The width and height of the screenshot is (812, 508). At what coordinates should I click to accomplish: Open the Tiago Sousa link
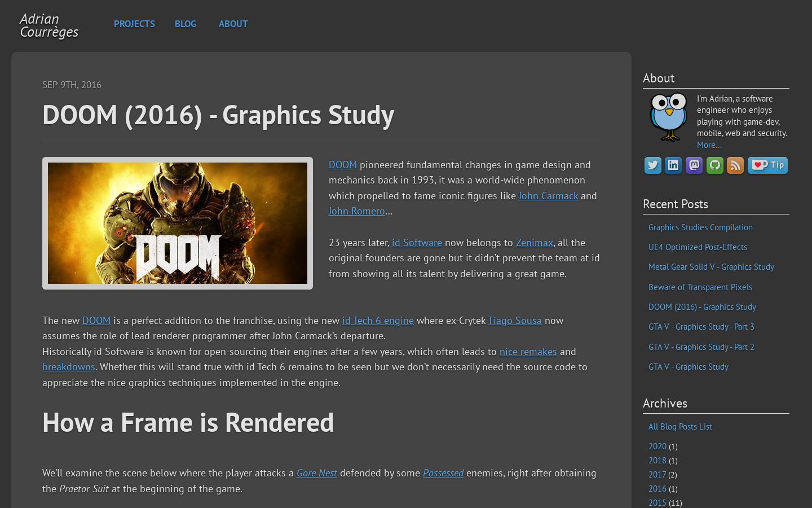tap(515, 321)
